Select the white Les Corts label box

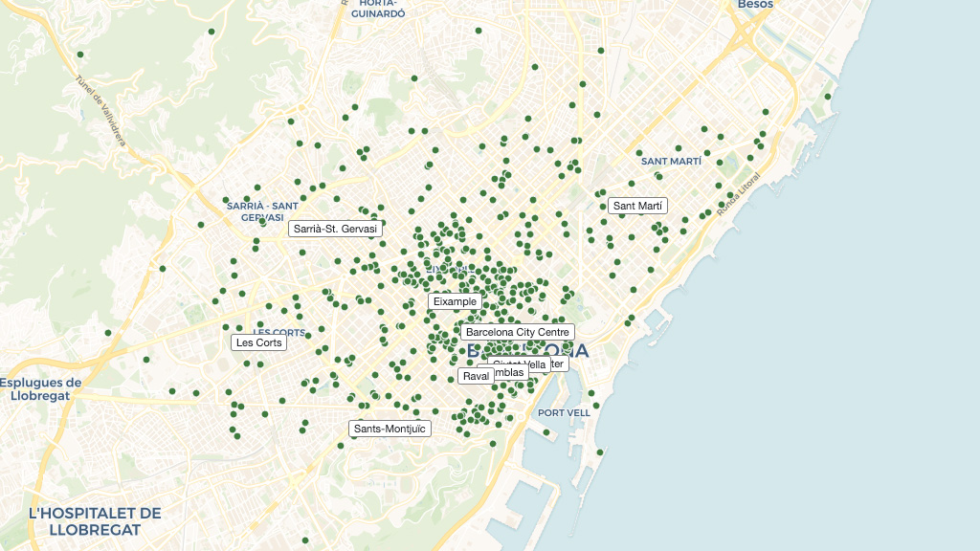(x=258, y=342)
